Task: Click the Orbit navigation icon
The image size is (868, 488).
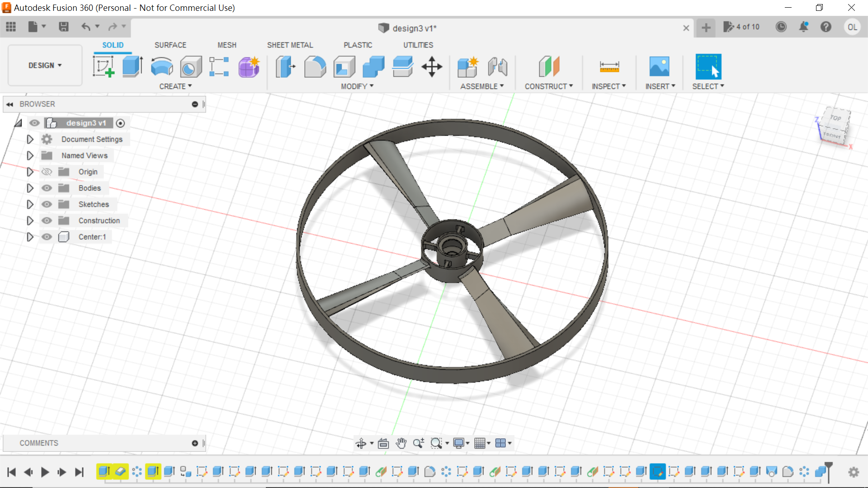Action: point(361,443)
